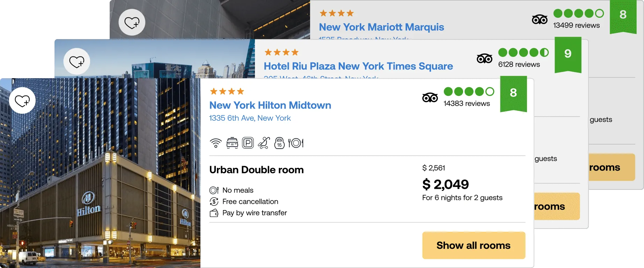Click the green score 9 badge

568,54
